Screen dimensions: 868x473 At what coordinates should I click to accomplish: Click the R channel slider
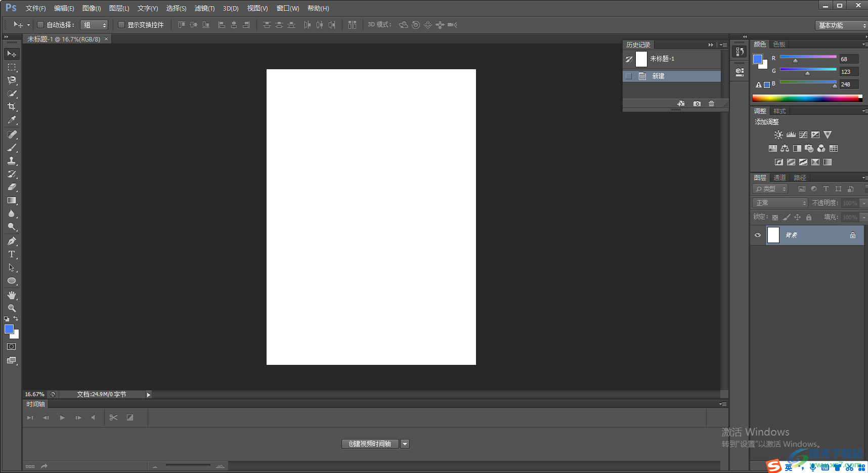[808, 58]
